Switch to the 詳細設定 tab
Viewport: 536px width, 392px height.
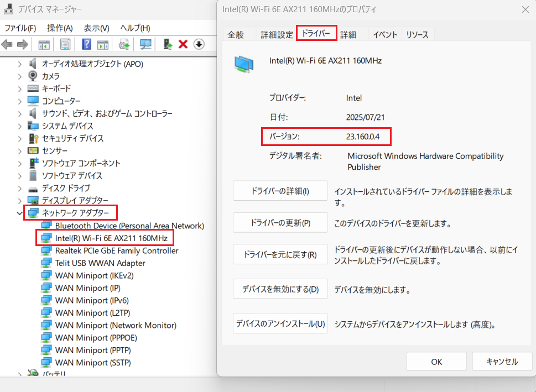click(x=277, y=34)
